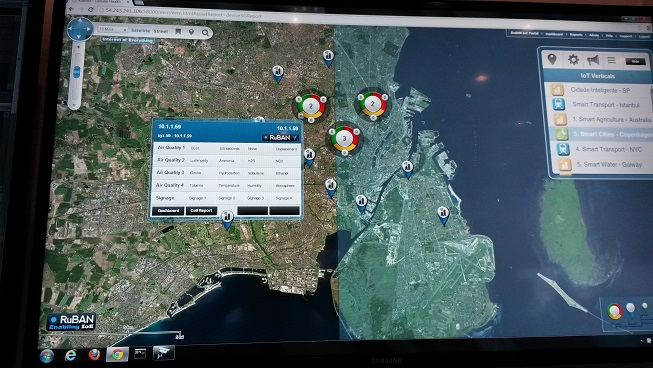Click the Cell Report button
This screenshot has width=653, height=368.
point(202,211)
